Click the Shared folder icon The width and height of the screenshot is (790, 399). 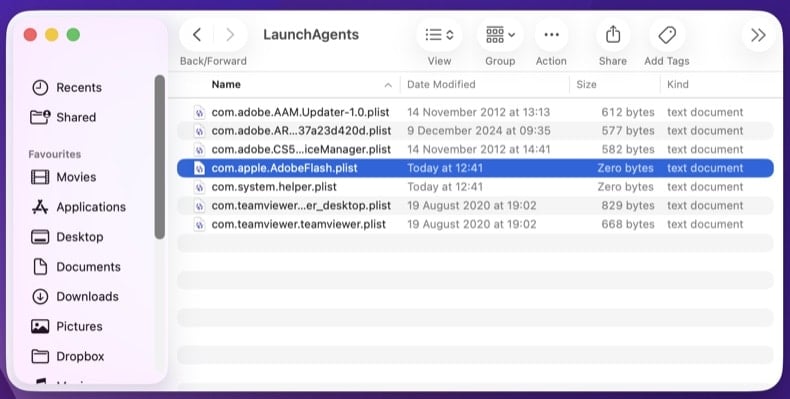pos(40,117)
